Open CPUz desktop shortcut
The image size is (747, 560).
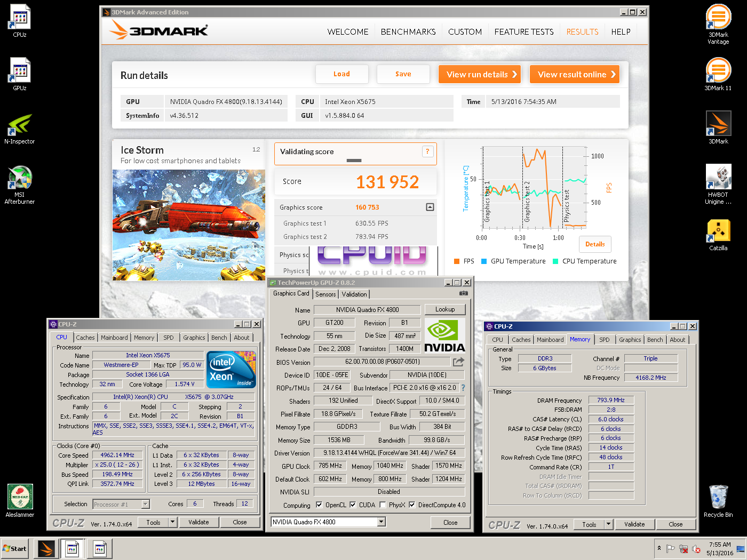click(20, 21)
